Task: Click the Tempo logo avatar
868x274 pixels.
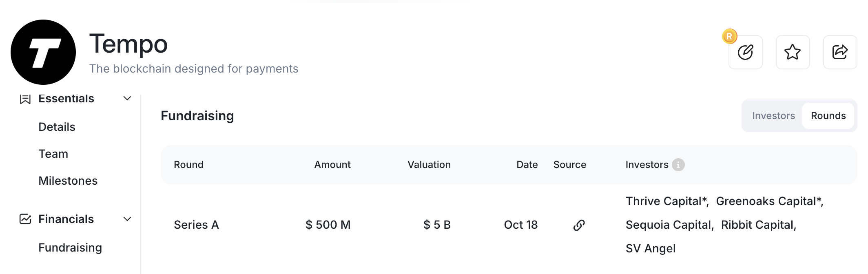Action: pyautogui.click(x=43, y=52)
